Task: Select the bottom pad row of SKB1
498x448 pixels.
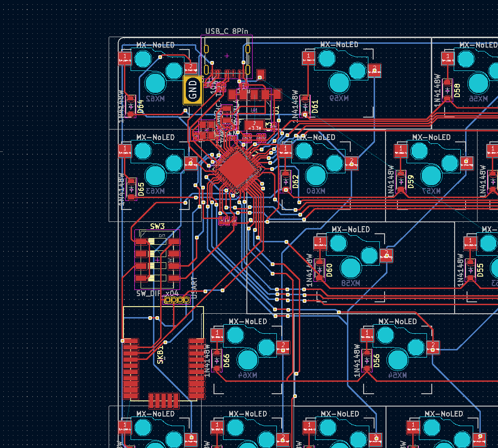Action: (164, 401)
